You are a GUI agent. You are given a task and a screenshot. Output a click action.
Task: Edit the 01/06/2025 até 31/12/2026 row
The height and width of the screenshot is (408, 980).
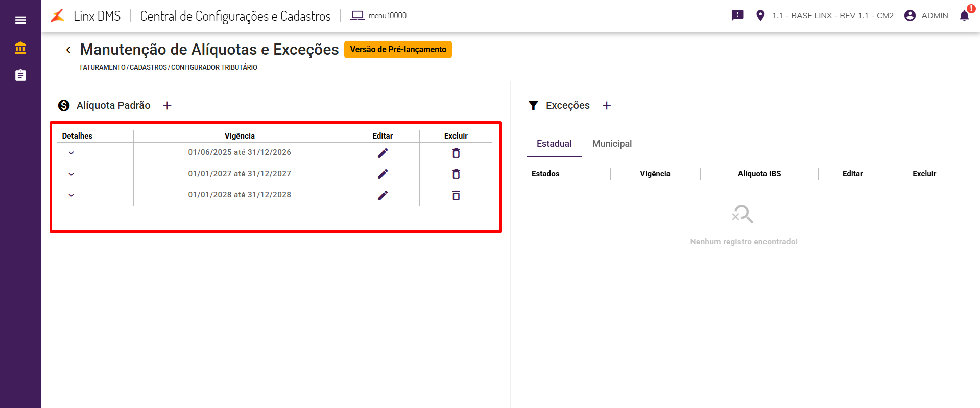coord(383,153)
